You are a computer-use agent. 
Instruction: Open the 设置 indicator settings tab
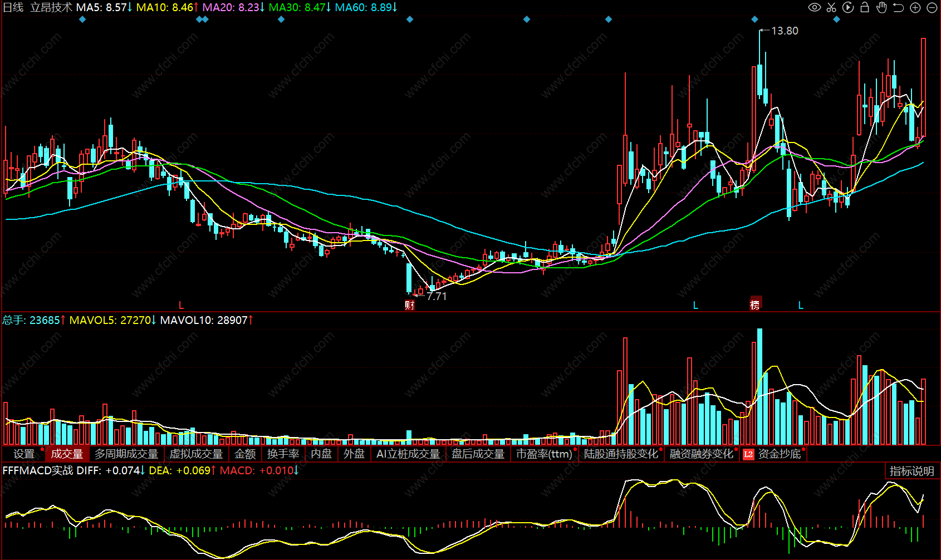[23, 454]
